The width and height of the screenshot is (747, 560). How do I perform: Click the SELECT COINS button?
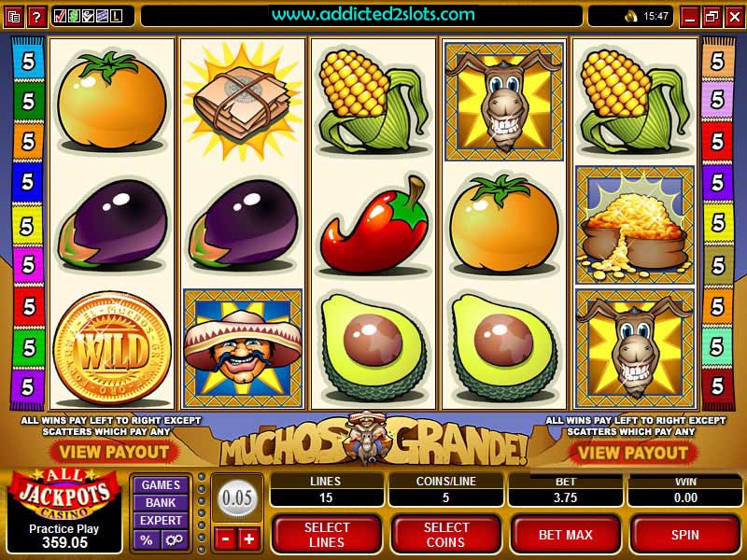[446, 534]
